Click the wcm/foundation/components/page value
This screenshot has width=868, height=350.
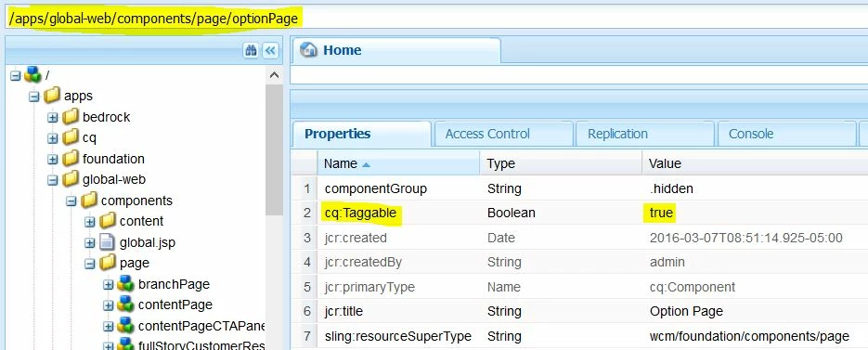tap(749, 336)
